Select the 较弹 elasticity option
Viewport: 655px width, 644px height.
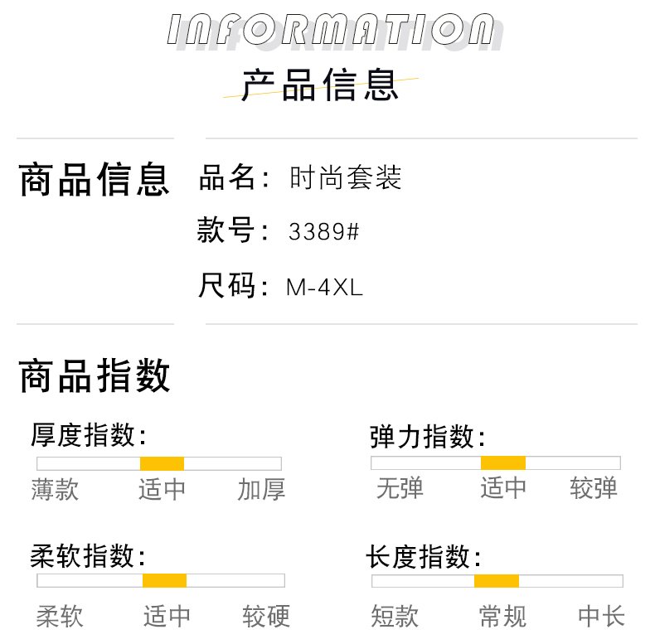point(593,488)
